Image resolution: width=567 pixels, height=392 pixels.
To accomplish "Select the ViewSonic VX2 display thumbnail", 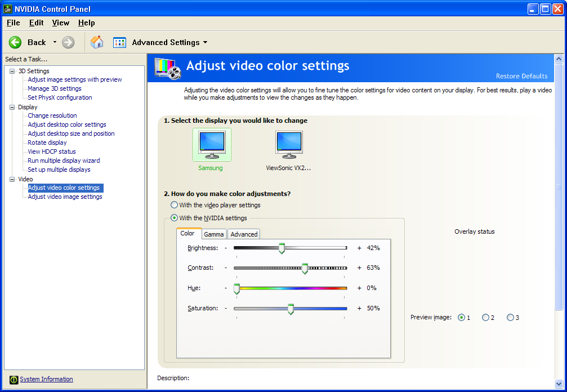I will [289, 145].
